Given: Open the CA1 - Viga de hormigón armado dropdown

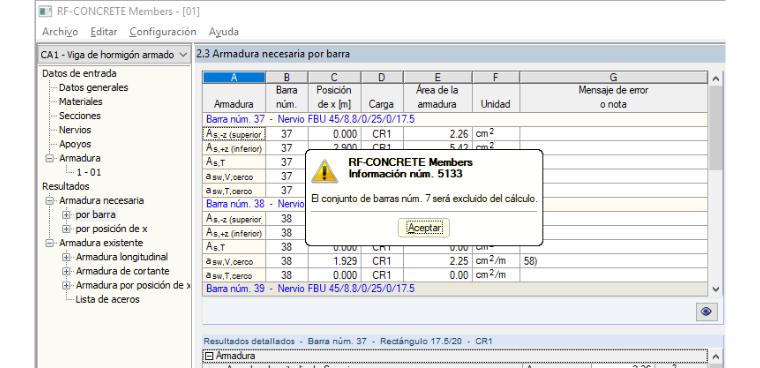Looking at the screenshot, I should 113,55.
